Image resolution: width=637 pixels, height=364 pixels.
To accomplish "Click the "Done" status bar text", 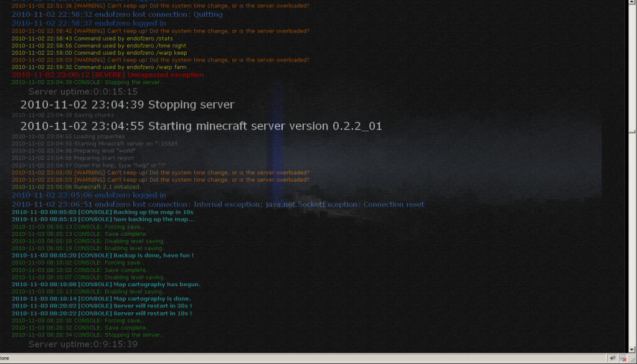I will pos(4,358).
